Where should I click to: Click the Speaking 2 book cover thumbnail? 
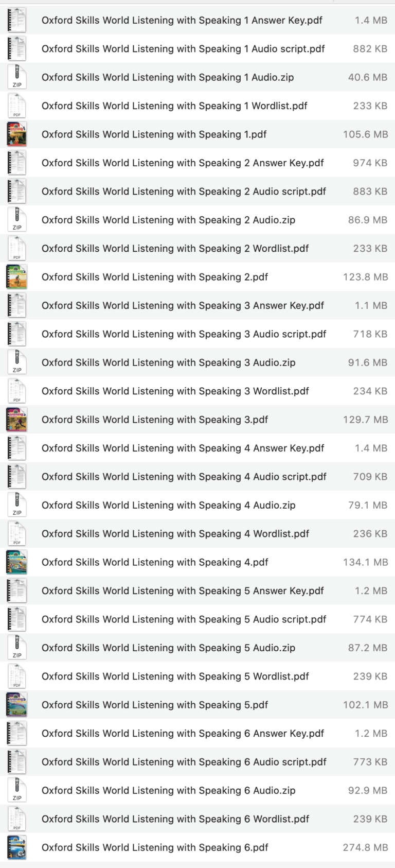pyautogui.click(x=17, y=276)
